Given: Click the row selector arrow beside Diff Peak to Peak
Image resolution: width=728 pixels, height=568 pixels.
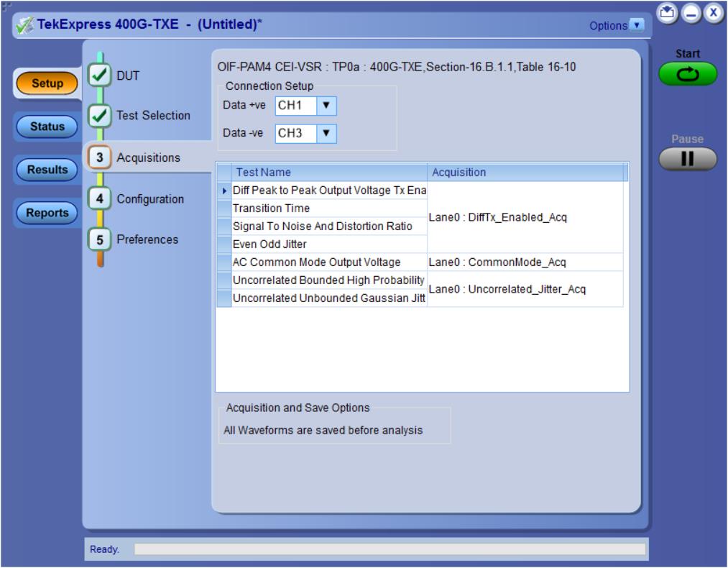Looking at the screenshot, I should 224,191.
